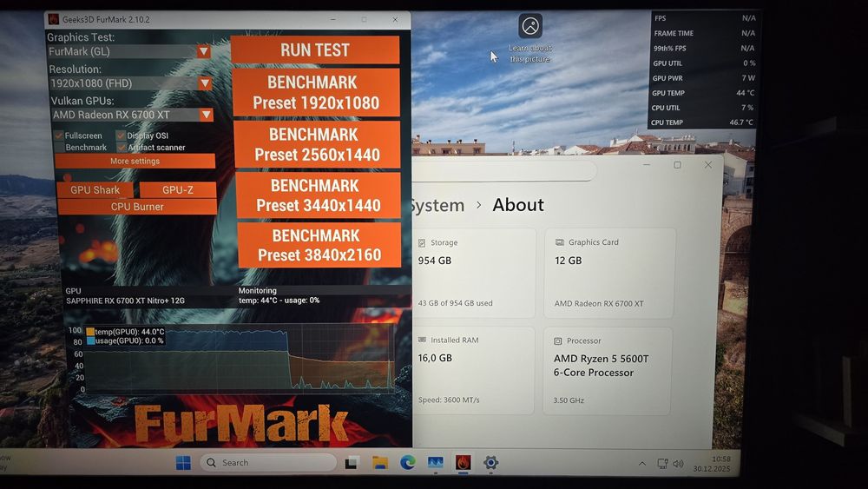Click the Speed: 3600 MT/s text
The height and width of the screenshot is (489, 868).
449,400
